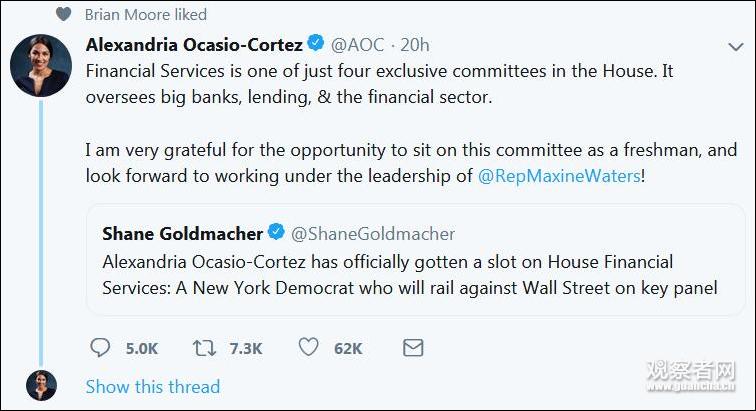The width and height of the screenshot is (756, 411).
Task: Click the Alexandria Ocasio-Cortez display name
Action: [194, 44]
